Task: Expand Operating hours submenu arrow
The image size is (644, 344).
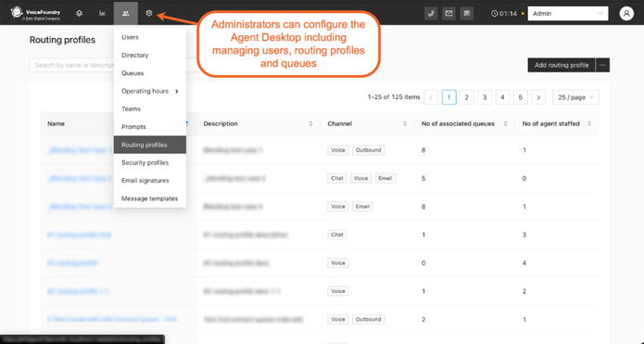Action: [x=177, y=91]
